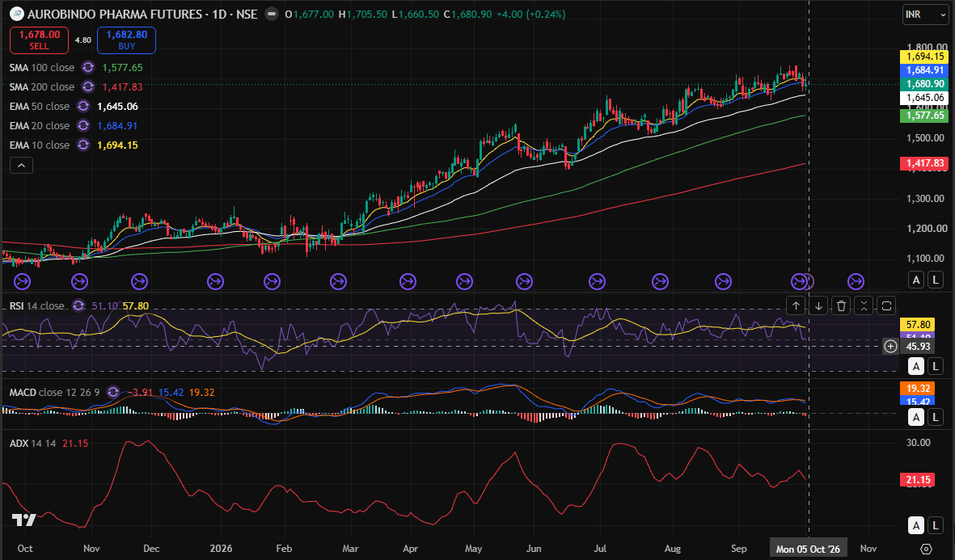The width and height of the screenshot is (955, 560).
Task: Click yellow 57.80 RSI scale label
Action: click(x=917, y=324)
